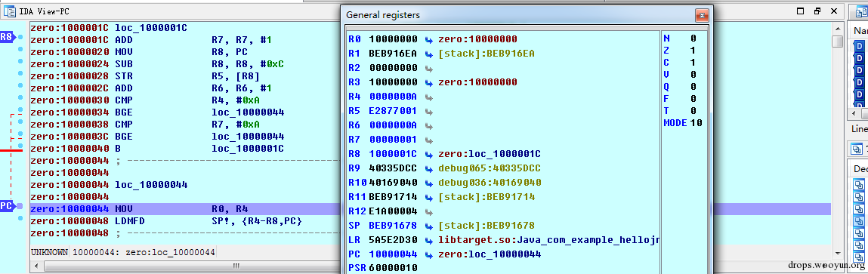Screen dimensions: 868x274
Task: Toggle breakpoint dot on ADD R7, R7 line
Action: coord(20,37)
